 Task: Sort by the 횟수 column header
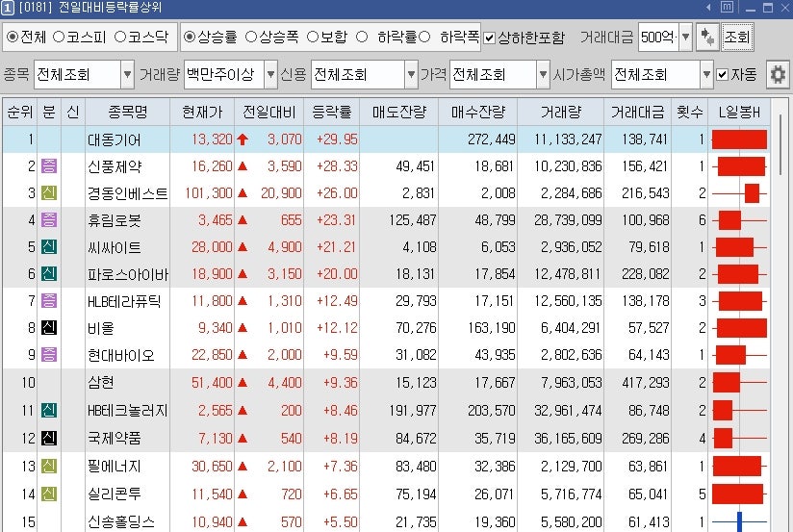(690, 112)
